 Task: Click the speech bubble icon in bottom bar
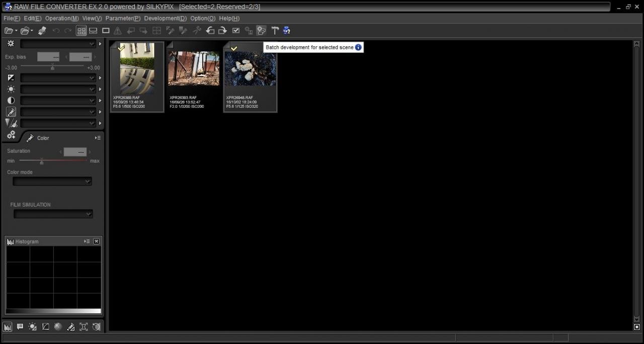(20, 327)
